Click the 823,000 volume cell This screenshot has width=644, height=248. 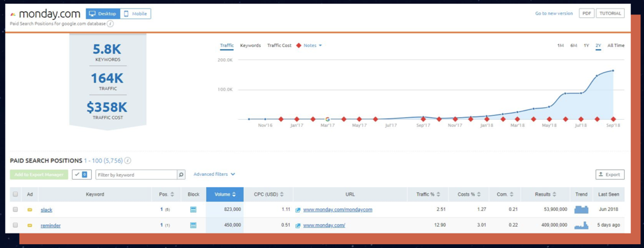click(225, 210)
